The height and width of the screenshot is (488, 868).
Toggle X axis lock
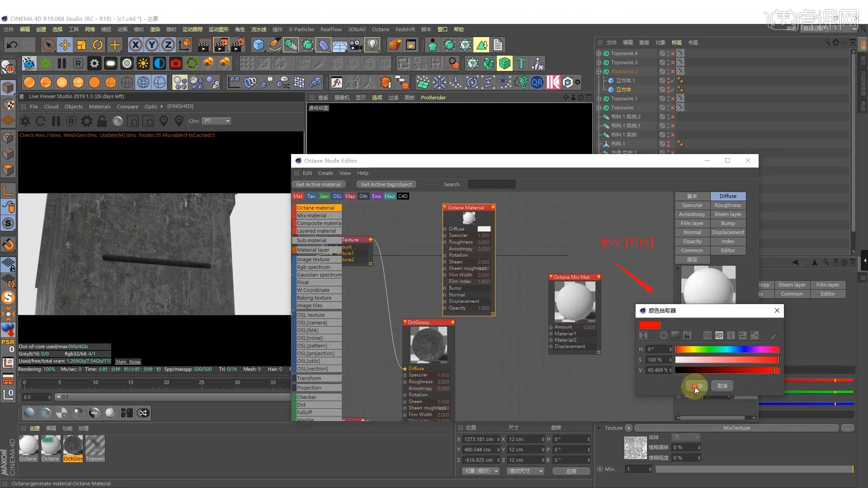[135, 45]
